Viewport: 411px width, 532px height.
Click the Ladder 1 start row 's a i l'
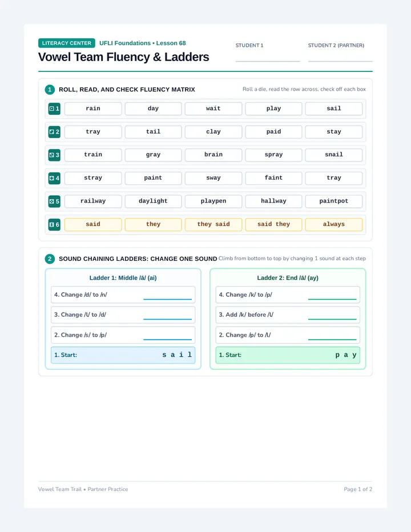(x=123, y=355)
